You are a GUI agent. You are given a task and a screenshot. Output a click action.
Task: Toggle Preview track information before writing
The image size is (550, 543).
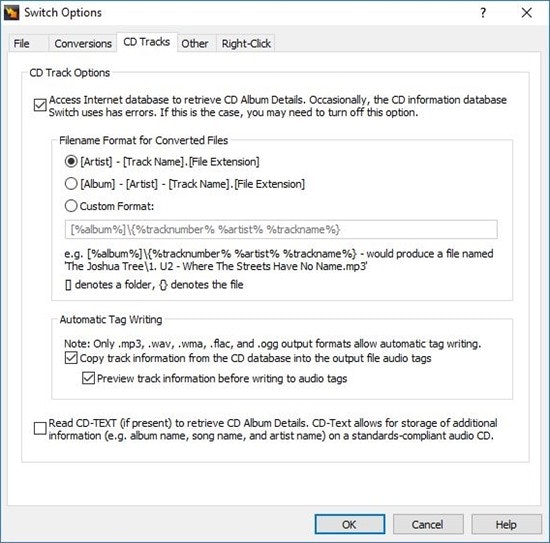point(88,378)
